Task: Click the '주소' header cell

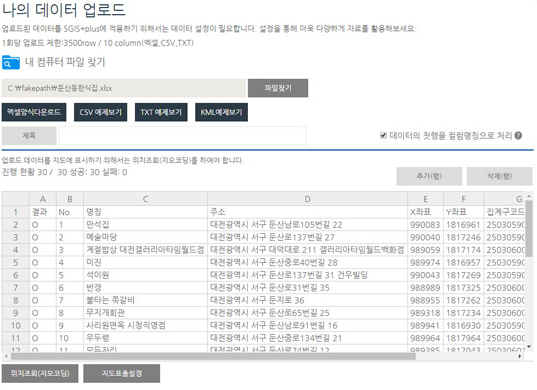Action: point(307,212)
